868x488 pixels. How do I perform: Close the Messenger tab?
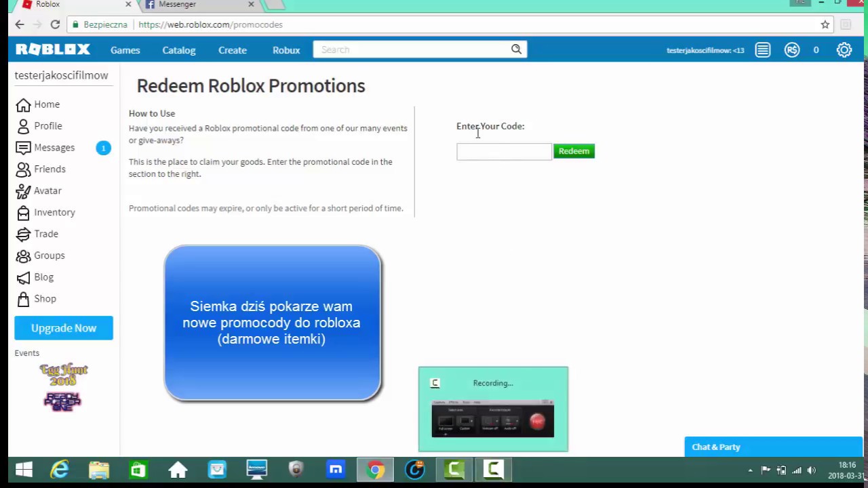tap(251, 4)
